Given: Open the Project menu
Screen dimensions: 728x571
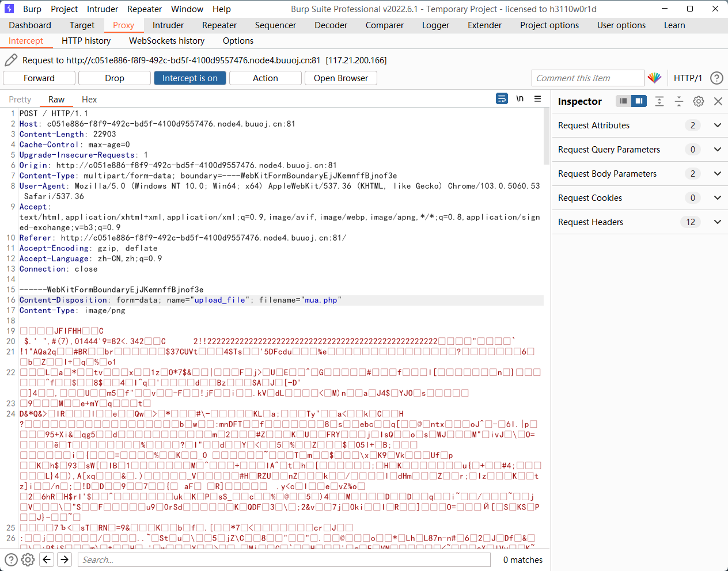Looking at the screenshot, I should tap(65, 9).
